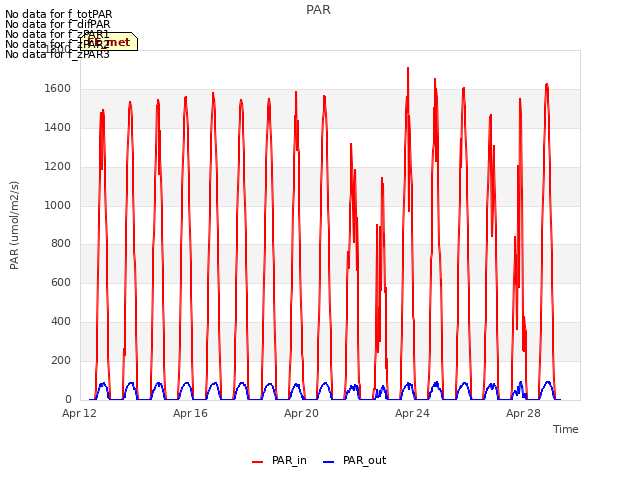This screenshot has width=640, height=480.
Task: Select the Apr 12 x-axis label
Action: pyautogui.click(x=79, y=413)
